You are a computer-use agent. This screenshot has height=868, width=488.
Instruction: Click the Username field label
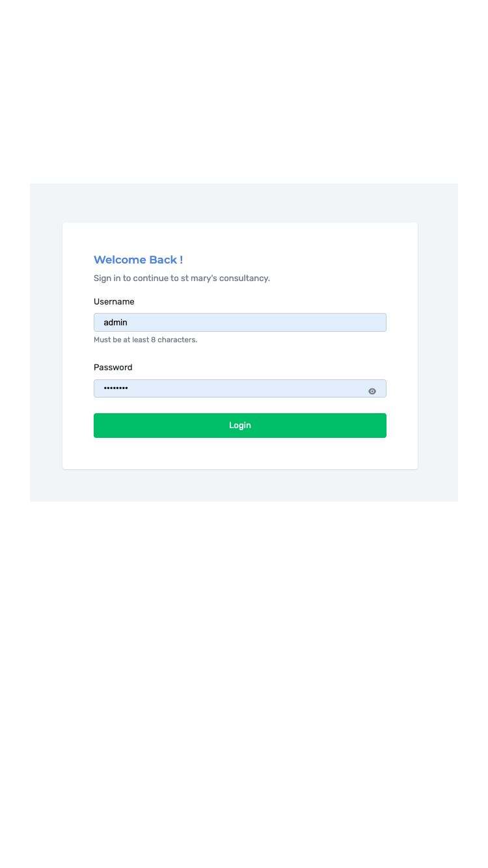coord(114,302)
